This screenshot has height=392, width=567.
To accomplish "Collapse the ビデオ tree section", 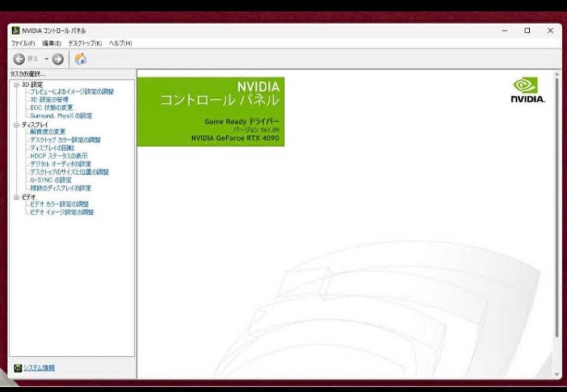I will (x=16, y=197).
